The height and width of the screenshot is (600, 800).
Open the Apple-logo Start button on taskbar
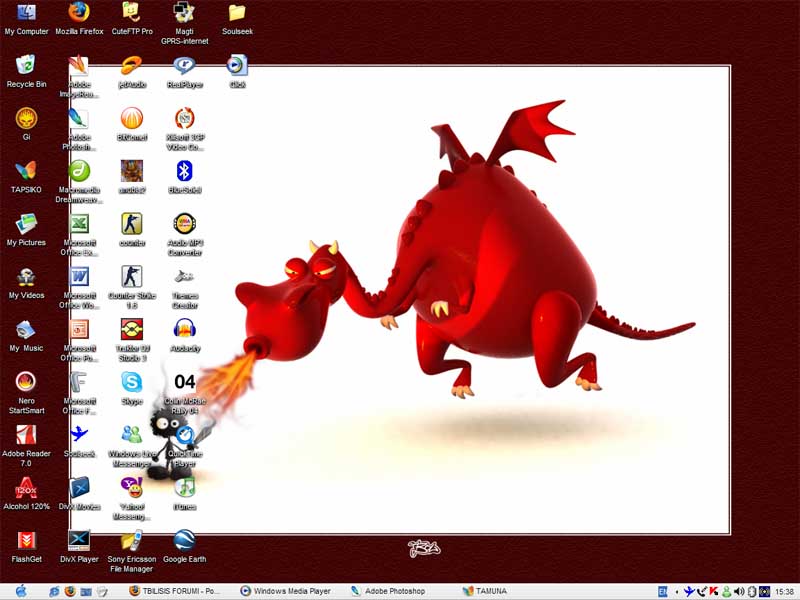21,591
